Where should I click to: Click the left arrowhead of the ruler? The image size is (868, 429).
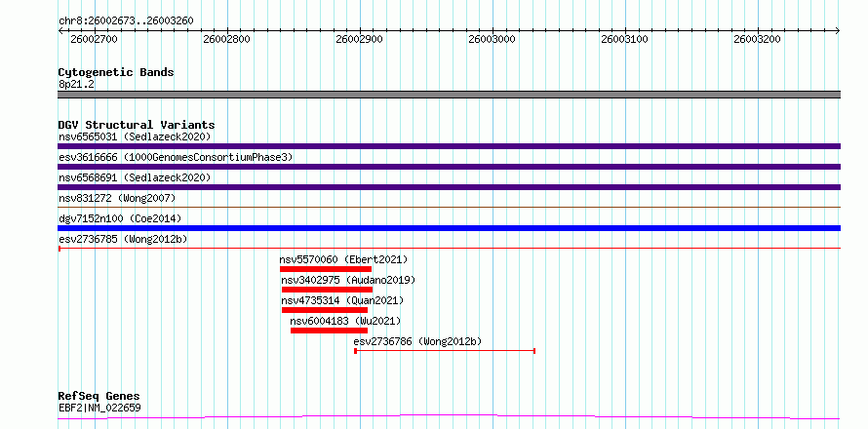[60, 31]
